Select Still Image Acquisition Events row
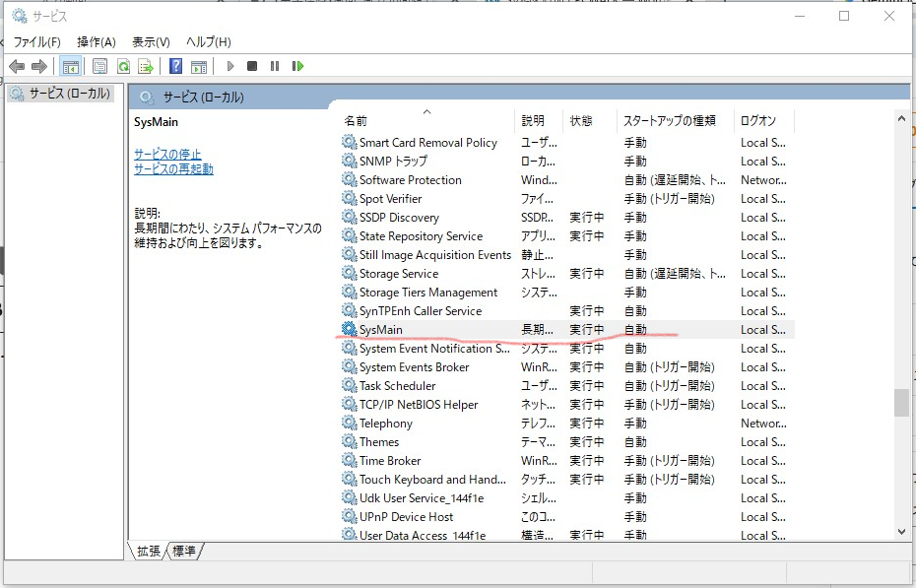The width and height of the screenshot is (916, 588). click(x=566, y=254)
